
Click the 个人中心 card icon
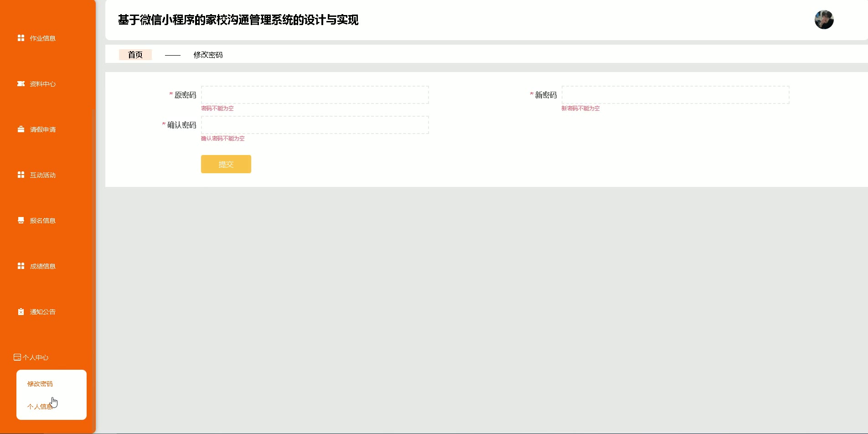click(17, 357)
